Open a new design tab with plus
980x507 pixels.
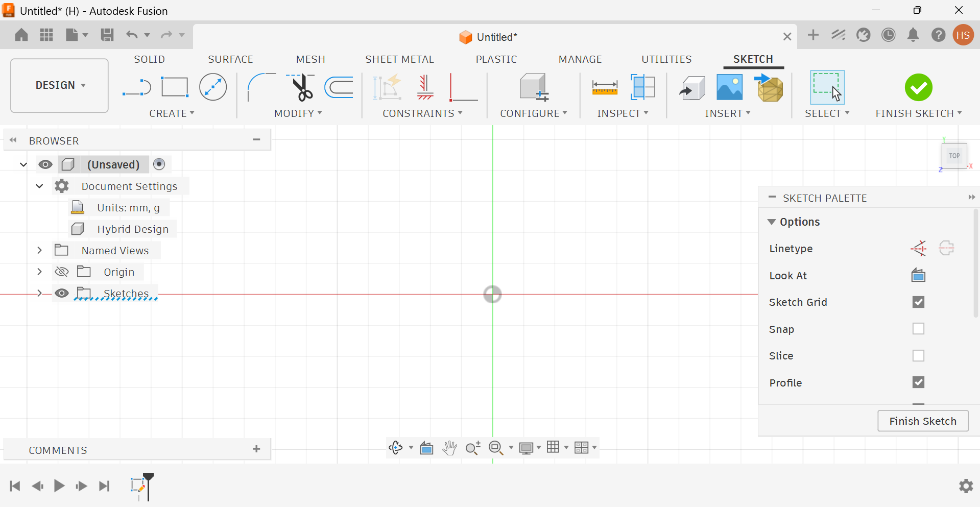[813, 35]
